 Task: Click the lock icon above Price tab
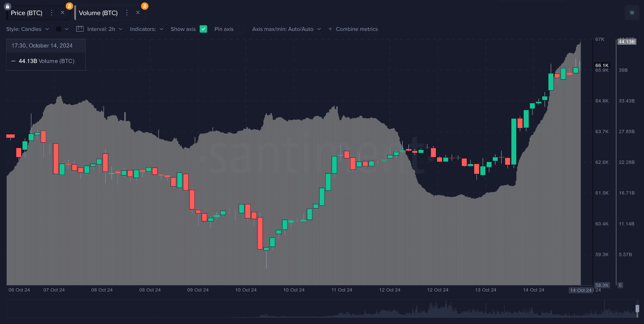tap(7, 6)
